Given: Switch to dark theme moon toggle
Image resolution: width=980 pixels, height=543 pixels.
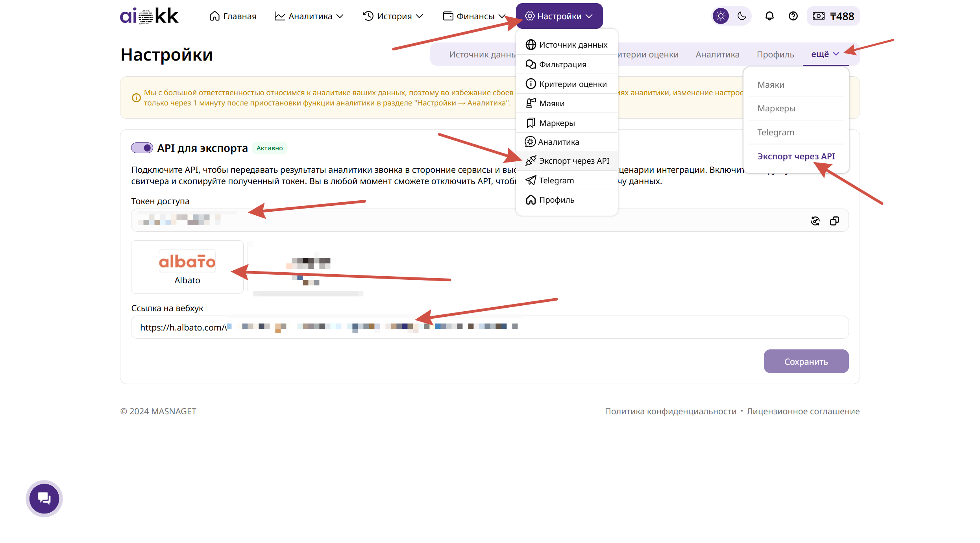Looking at the screenshot, I should [x=742, y=16].
